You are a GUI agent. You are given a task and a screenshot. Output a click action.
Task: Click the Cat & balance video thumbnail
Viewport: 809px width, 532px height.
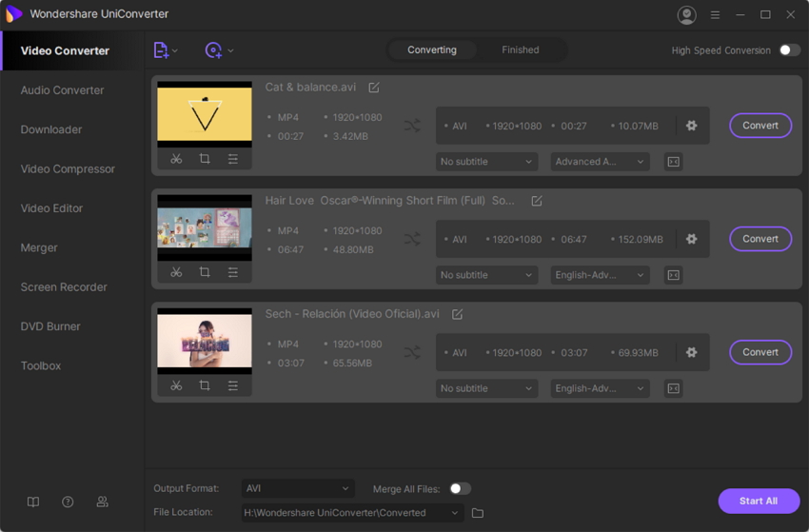(x=205, y=114)
